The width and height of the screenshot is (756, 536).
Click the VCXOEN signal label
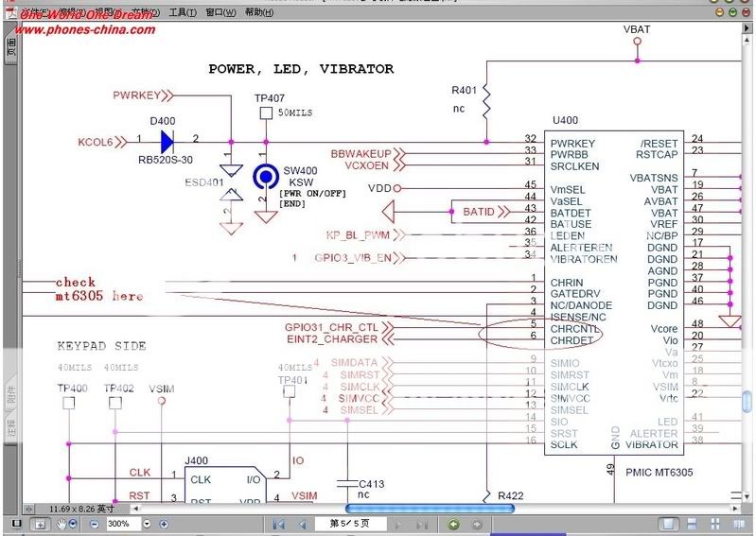pos(366,165)
